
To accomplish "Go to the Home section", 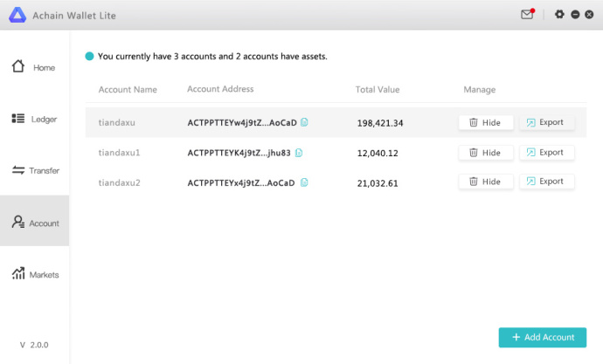I will (x=34, y=67).
